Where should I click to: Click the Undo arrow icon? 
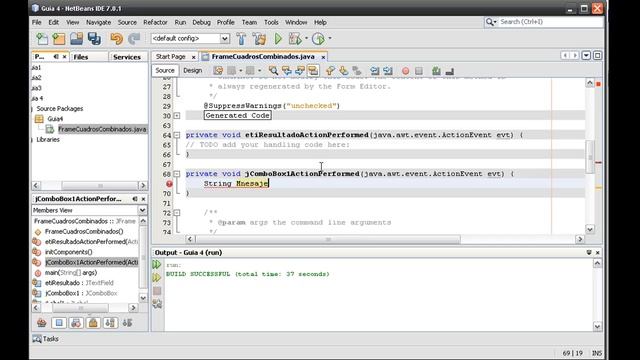116,39
